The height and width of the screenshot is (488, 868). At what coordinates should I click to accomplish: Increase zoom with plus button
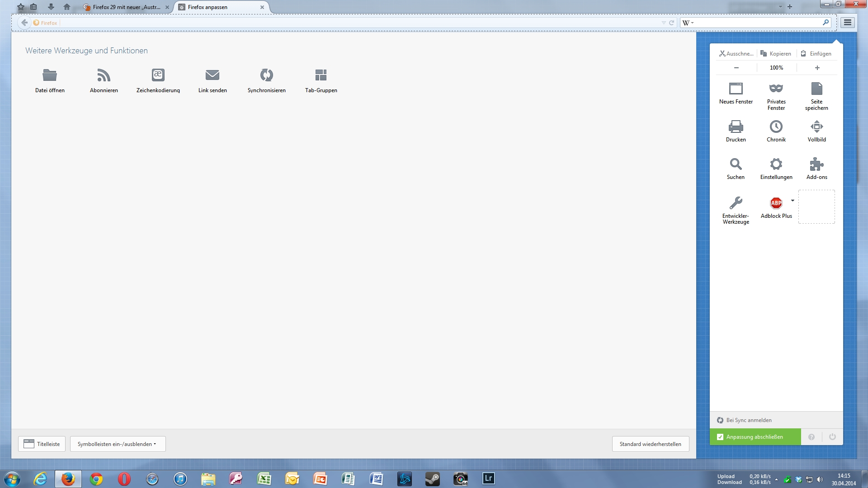(x=817, y=68)
